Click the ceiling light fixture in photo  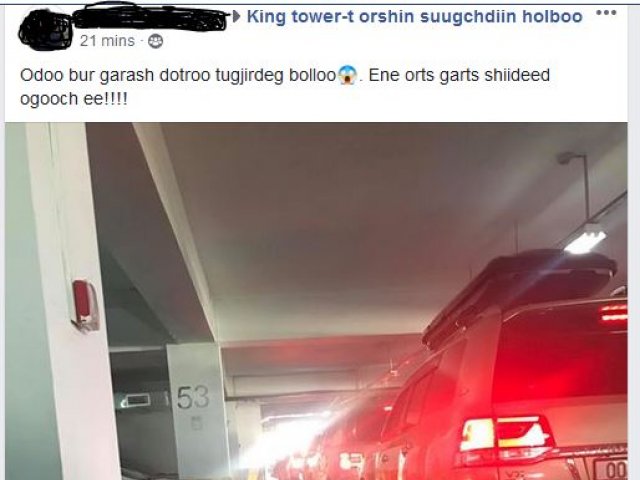click(587, 240)
